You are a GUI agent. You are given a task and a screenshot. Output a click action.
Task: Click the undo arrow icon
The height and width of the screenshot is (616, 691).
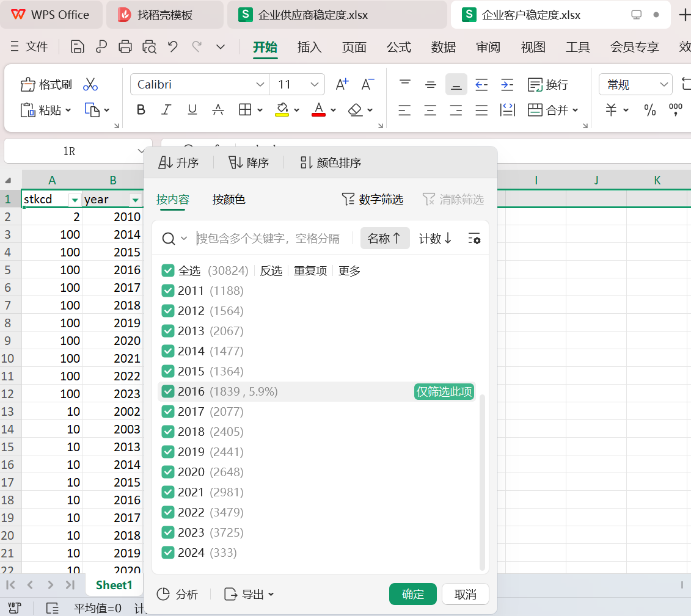tap(173, 47)
